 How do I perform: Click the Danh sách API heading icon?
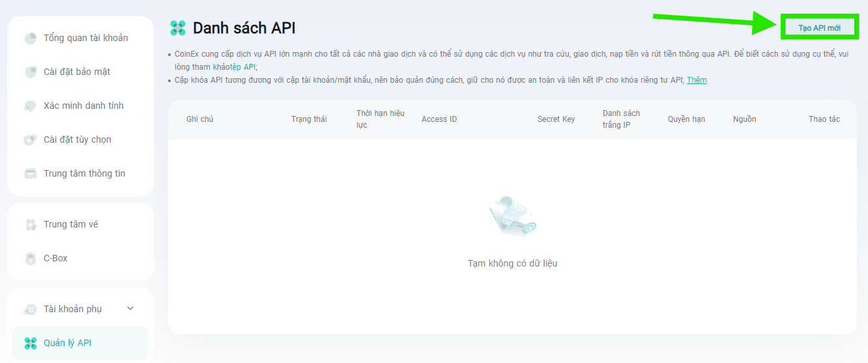click(178, 28)
